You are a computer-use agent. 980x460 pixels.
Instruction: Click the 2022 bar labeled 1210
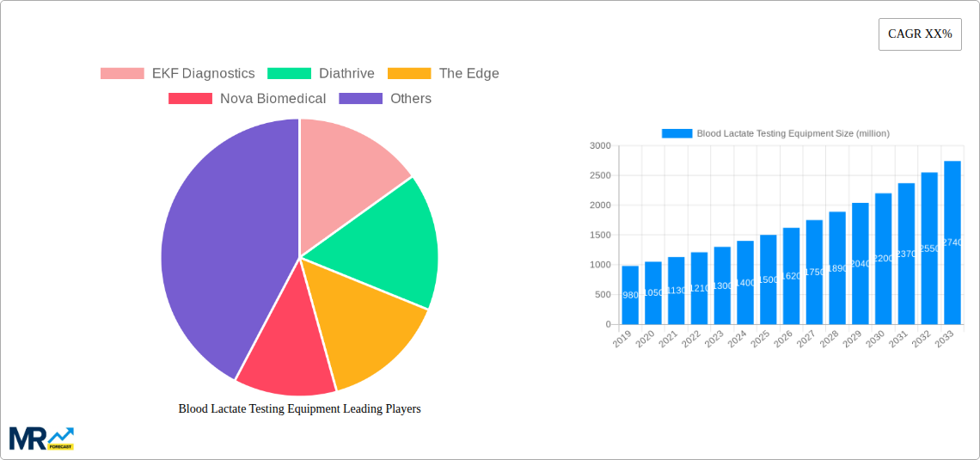pyautogui.click(x=700, y=288)
